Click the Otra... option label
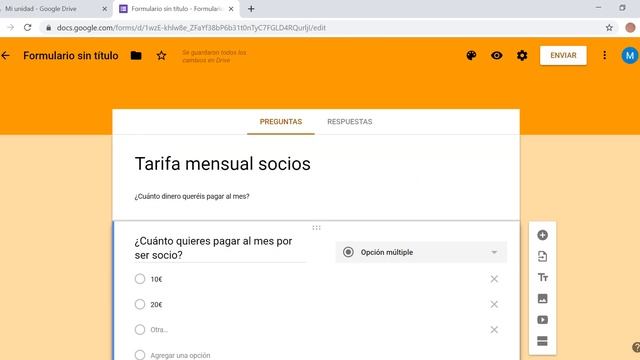This screenshot has width=640, height=360. coord(159,330)
